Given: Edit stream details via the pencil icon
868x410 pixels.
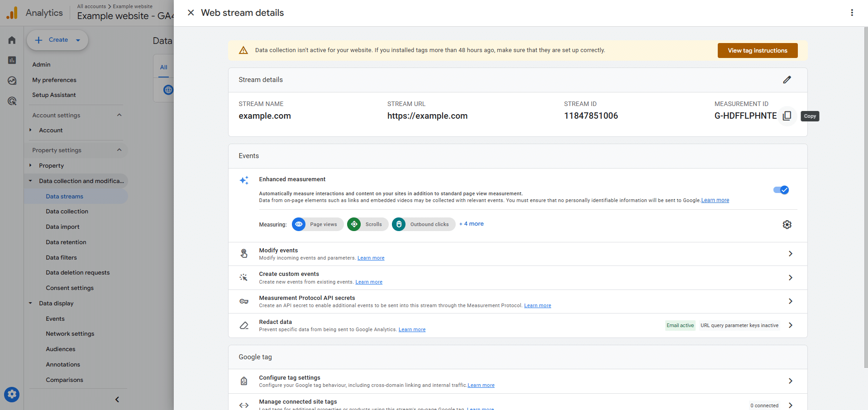Looking at the screenshot, I should [x=787, y=80].
